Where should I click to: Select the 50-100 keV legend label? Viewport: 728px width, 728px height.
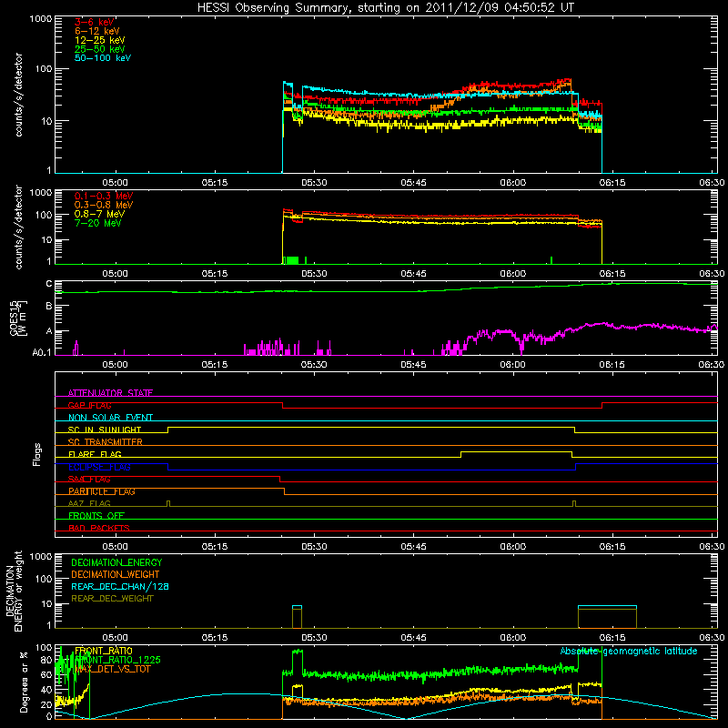pos(103,58)
